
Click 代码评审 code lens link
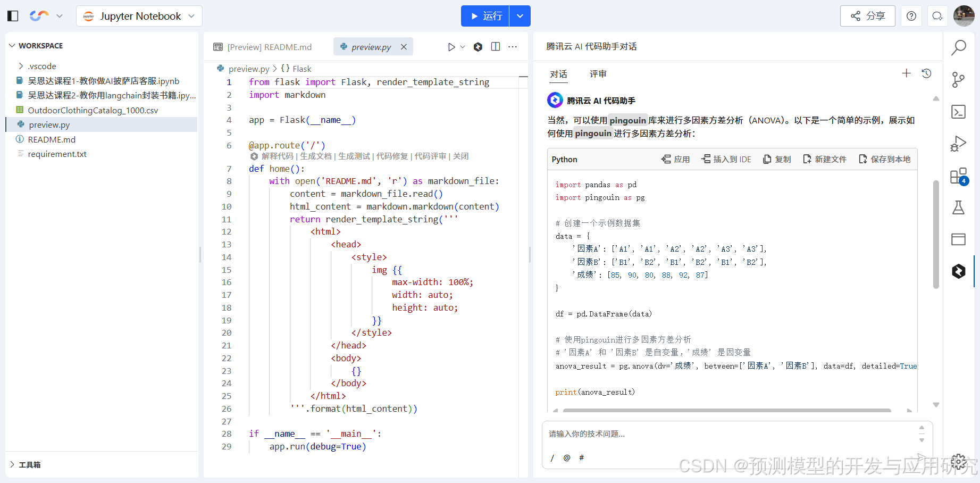tap(431, 156)
